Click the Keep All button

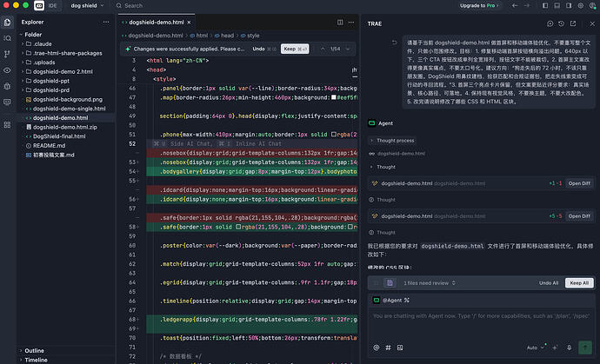click(579, 283)
